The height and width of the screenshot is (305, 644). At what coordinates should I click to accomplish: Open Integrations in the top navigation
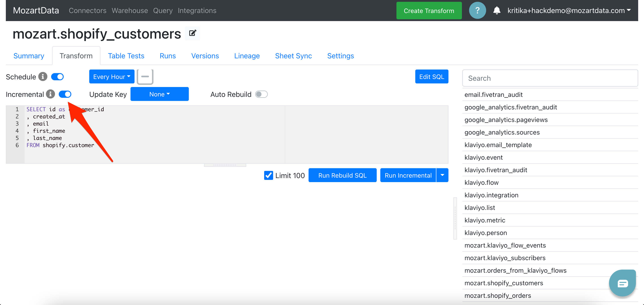click(x=197, y=11)
